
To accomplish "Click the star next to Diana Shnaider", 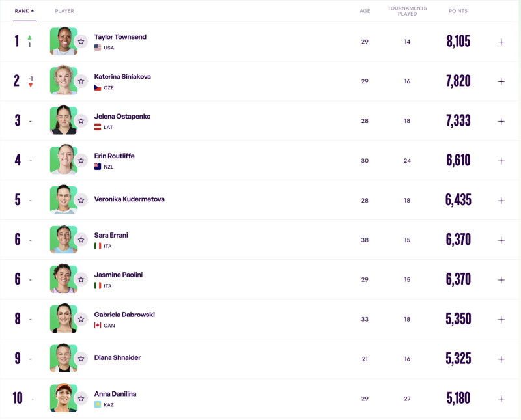I will click(x=81, y=359).
